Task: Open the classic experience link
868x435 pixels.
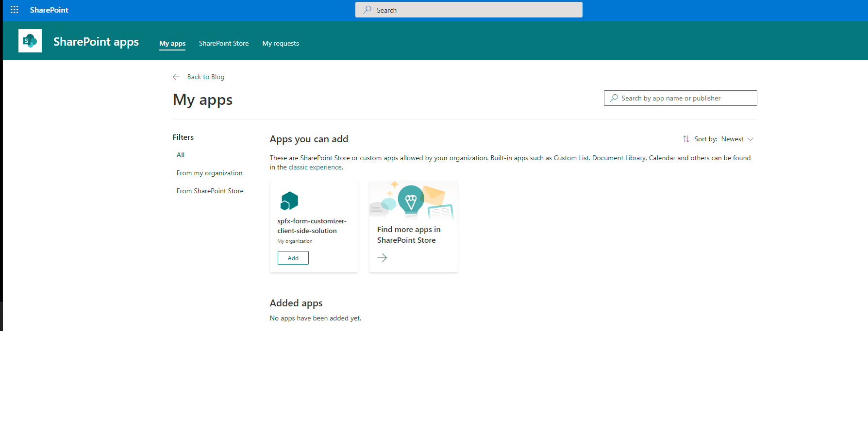Action: tap(315, 167)
